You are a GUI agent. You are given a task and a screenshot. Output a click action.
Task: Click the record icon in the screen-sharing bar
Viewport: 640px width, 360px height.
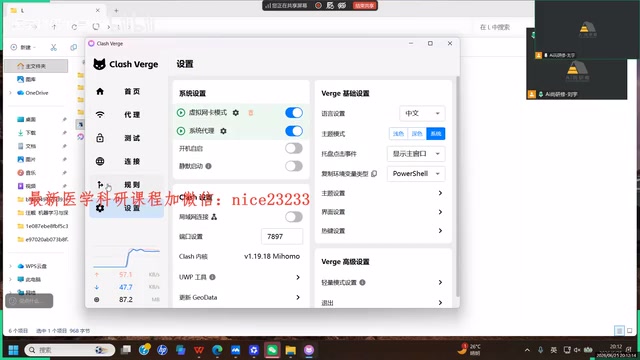318,5
